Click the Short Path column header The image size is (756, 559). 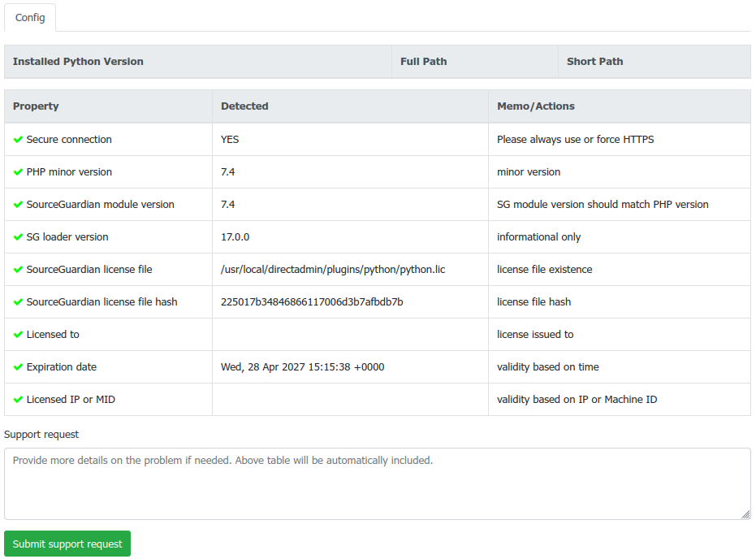coord(594,62)
